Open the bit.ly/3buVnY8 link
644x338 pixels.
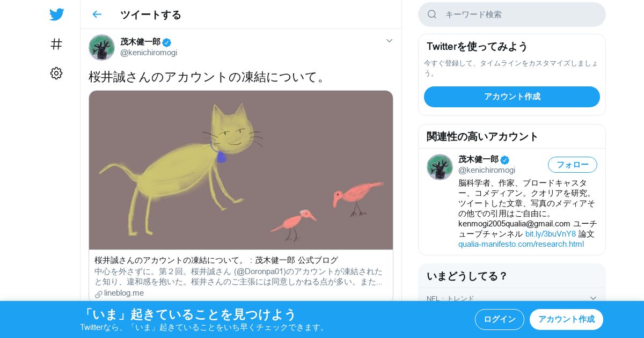pyautogui.click(x=551, y=234)
